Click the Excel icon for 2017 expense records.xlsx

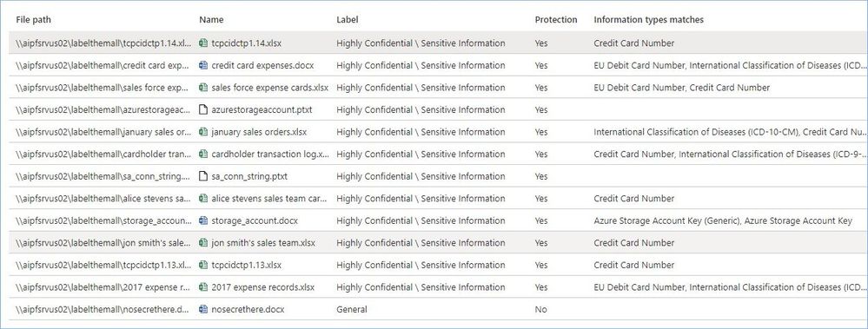pos(203,287)
